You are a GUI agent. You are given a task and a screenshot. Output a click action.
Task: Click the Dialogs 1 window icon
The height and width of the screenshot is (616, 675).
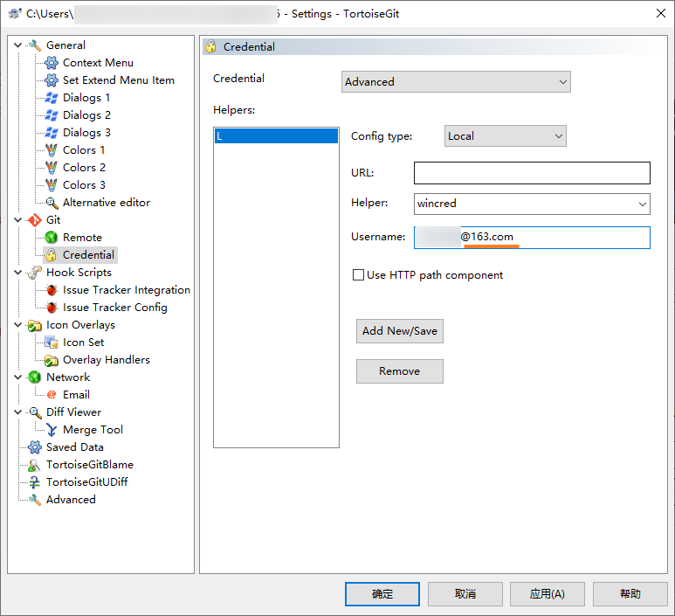tap(52, 98)
